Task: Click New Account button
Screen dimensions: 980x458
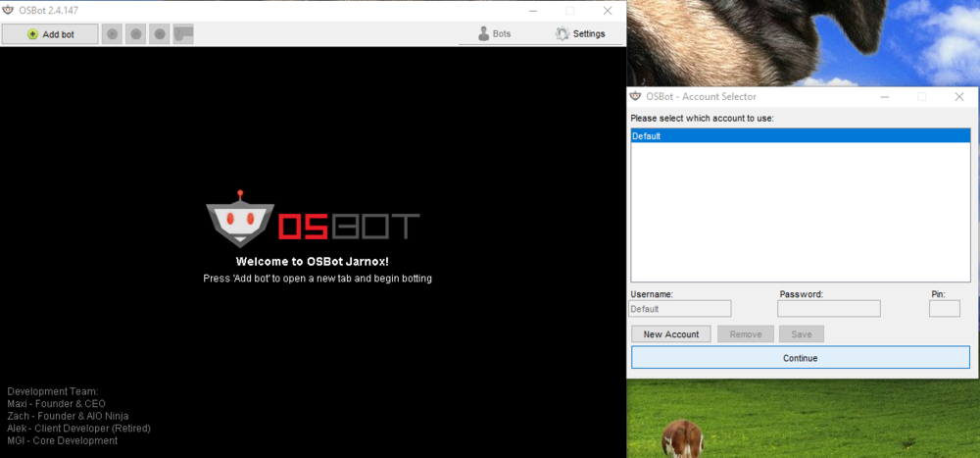Action: [x=671, y=334]
